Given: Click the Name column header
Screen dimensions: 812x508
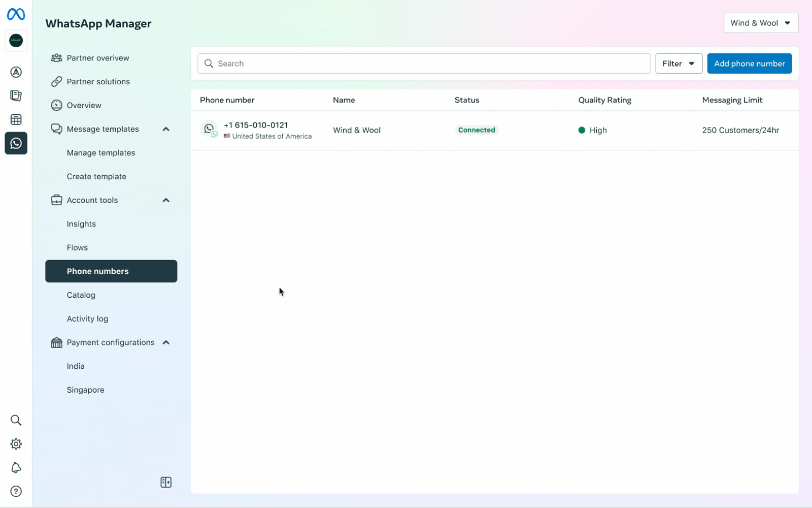Looking at the screenshot, I should coord(344,100).
